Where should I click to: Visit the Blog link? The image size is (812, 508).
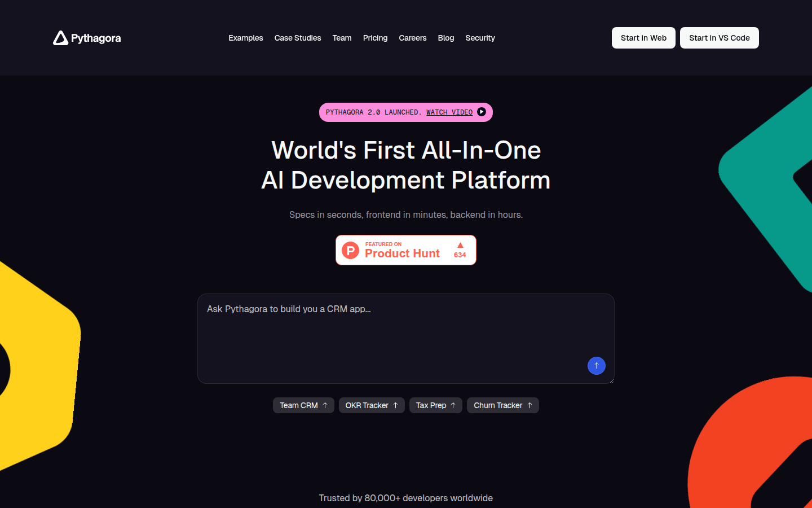(445, 38)
